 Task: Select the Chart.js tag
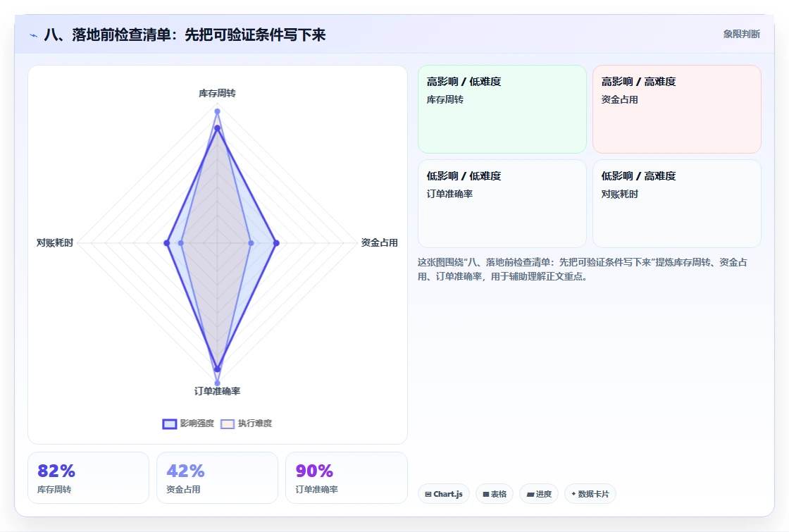tap(444, 494)
